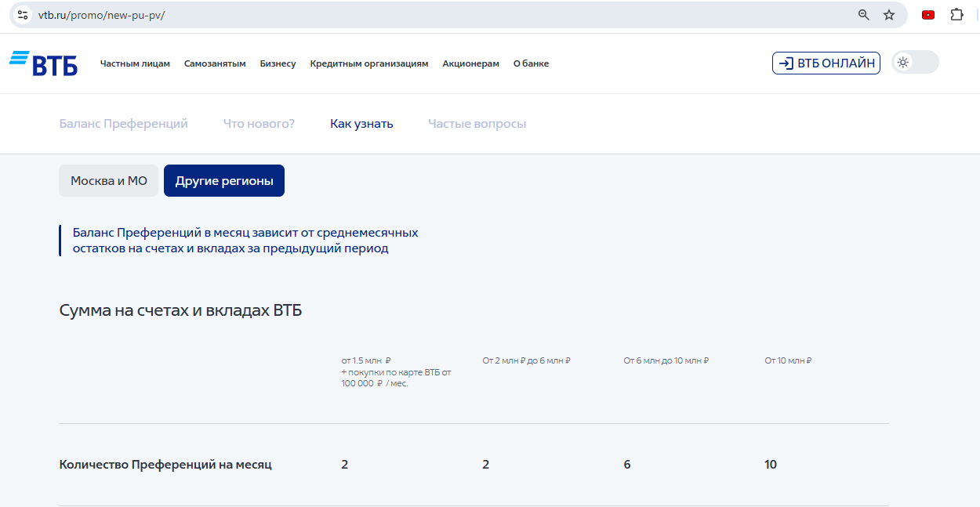This screenshot has width=980, height=507.
Task: Bookmark this page with the star icon
Action: 889,15
